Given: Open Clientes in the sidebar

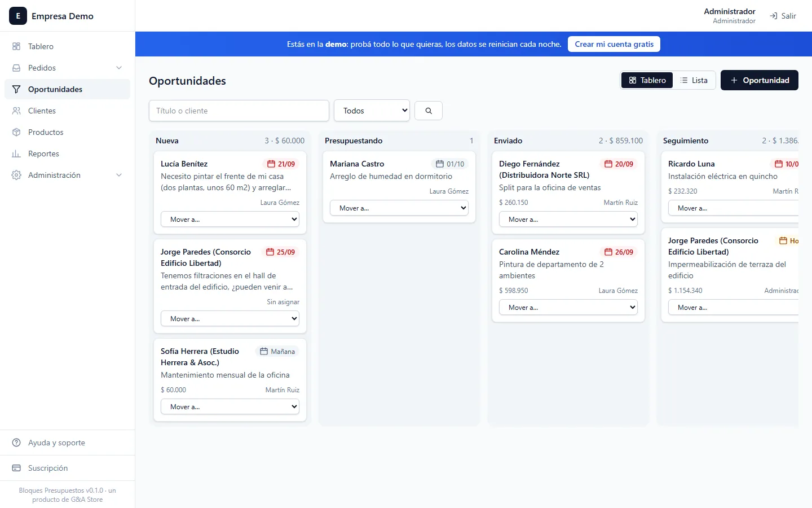Looking at the screenshot, I should pos(67,111).
